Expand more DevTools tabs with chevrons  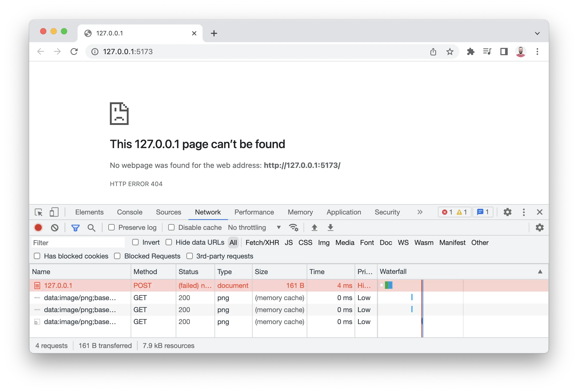click(420, 212)
